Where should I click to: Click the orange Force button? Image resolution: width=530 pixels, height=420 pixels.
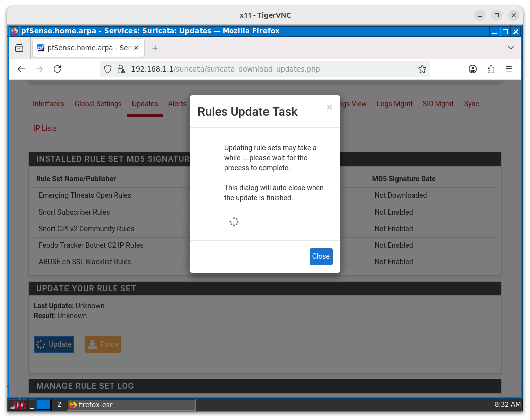click(103, 344)
